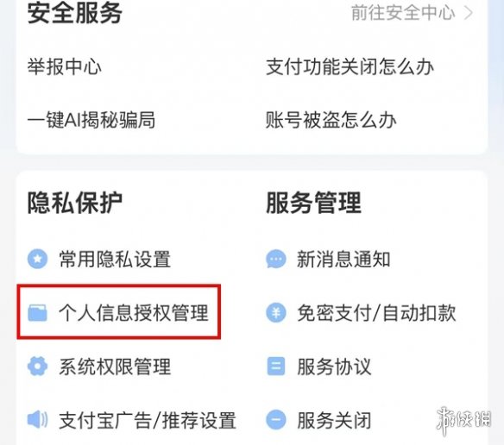This screenshot has width=504, height=445.
Task: Open 账号被盗怎么办 help entry
Action: click(331, 120)
